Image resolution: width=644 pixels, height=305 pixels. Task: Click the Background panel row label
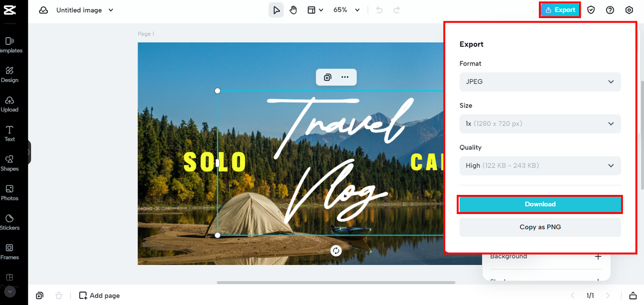(x=509, y=256)
